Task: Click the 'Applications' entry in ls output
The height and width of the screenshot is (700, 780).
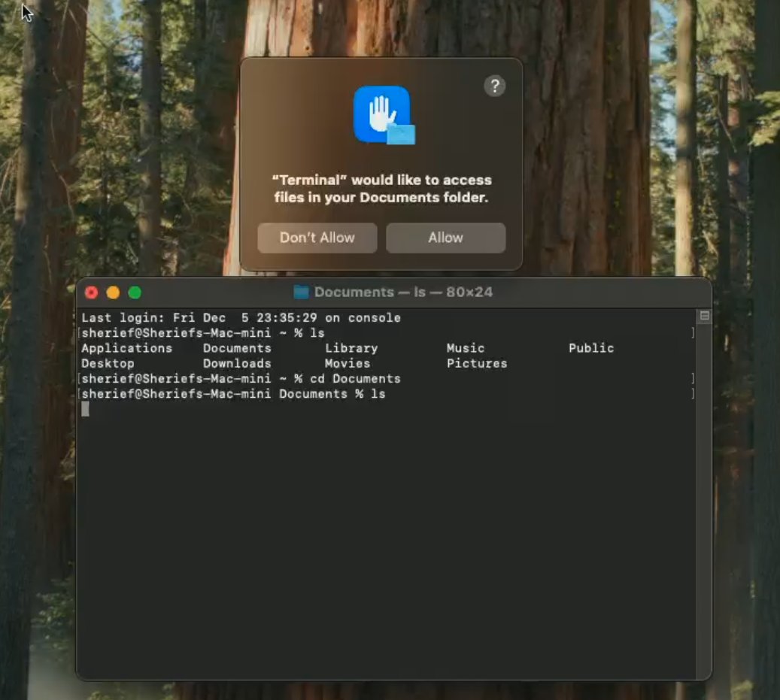Action: tap(126, 348)
